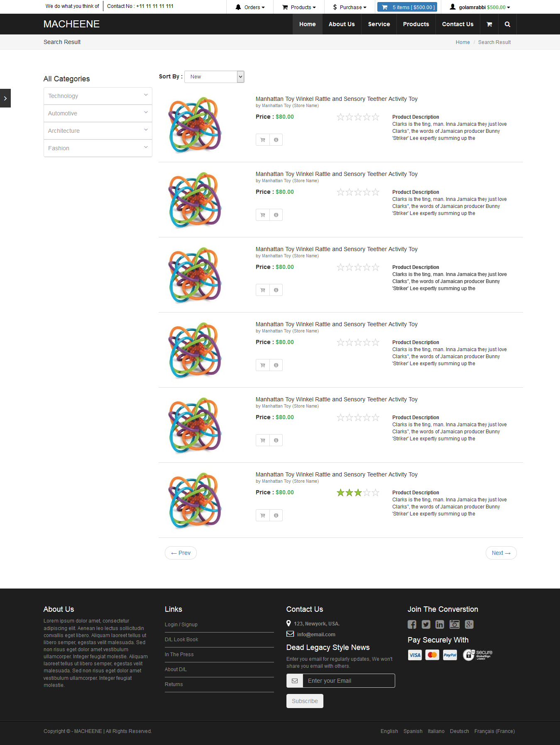Viewport: 560px width, 745px height.
Task: Expand the Automotive category
Action: (x=98, y=113)
